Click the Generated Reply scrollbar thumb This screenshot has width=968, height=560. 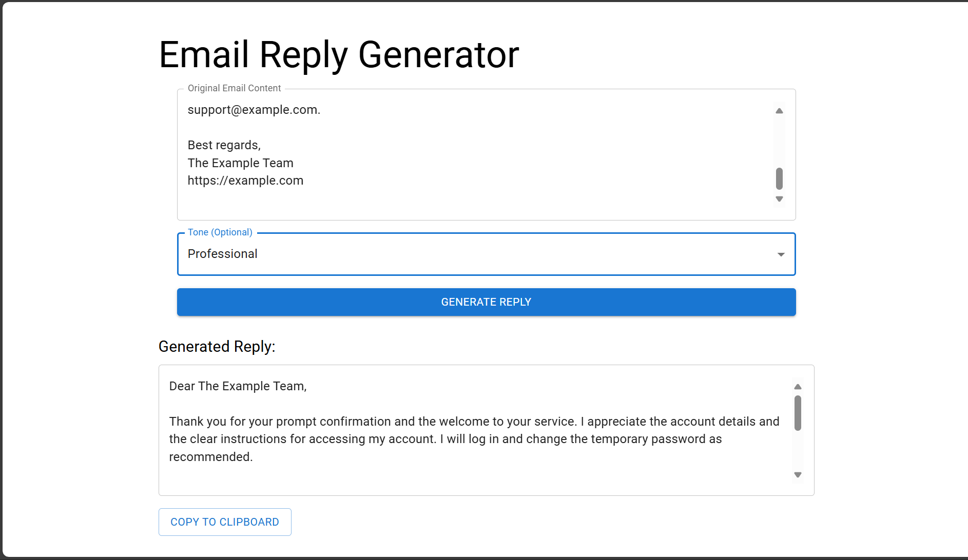coord(798,413)
